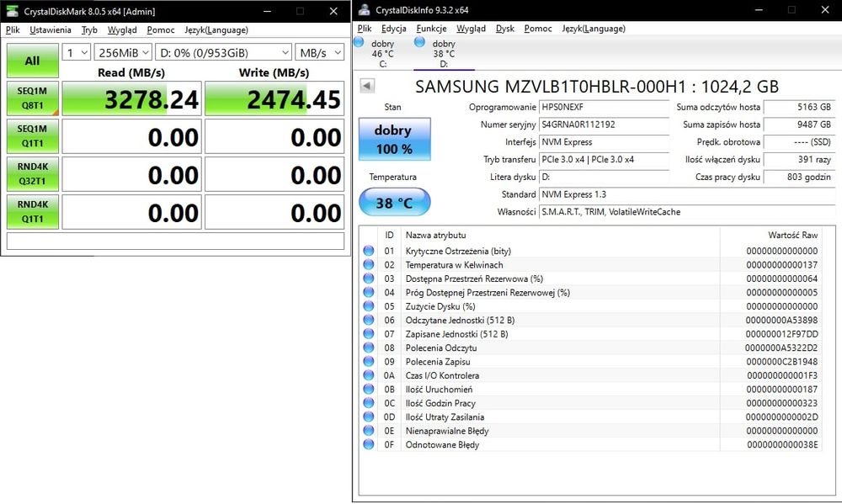Click the blue health orb for disk C:
The image size is (842, 504).
(x=359, y=42)
